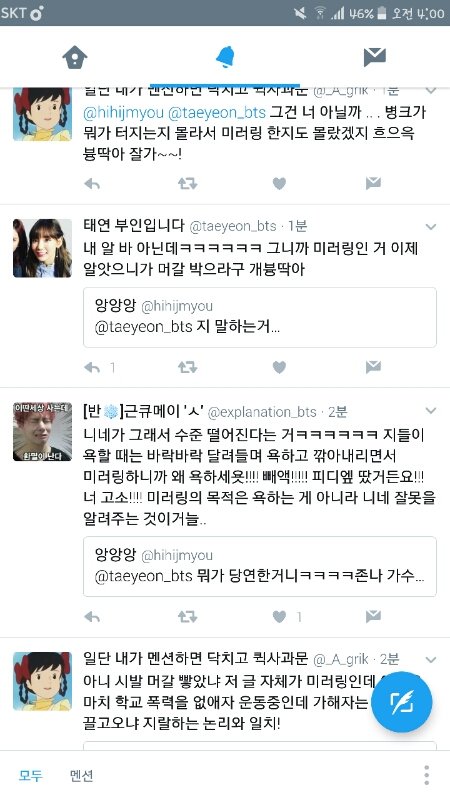
Task: Reply to the 근큐메이 tweet
Action: coord(92,617)
